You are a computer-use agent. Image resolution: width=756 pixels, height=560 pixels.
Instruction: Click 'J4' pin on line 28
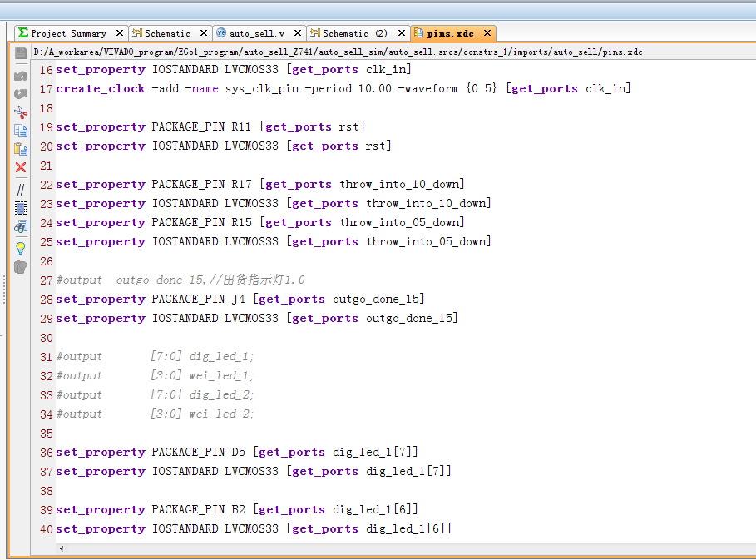pos(238,299)
